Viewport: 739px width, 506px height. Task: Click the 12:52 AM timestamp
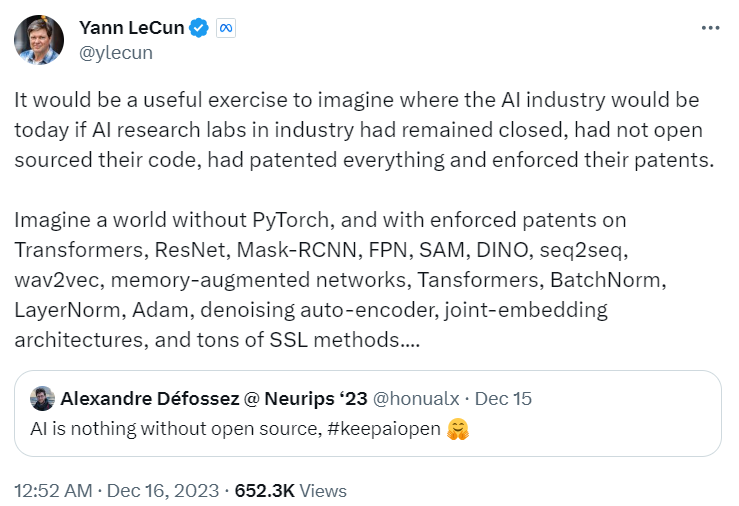point(53,490)
